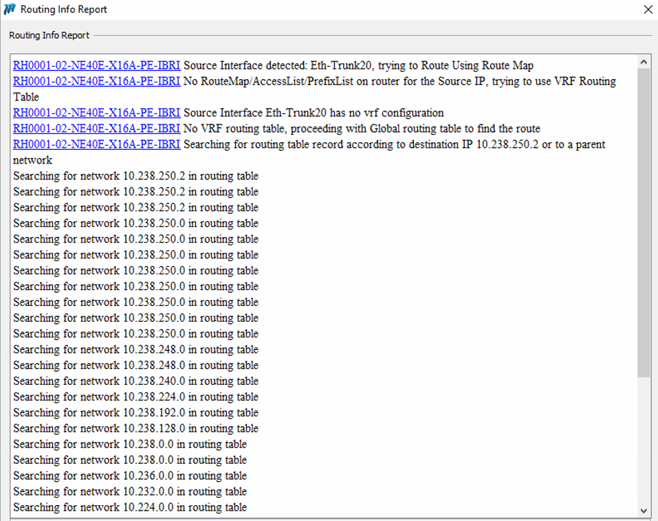The width and height of the screenshot is (658, 521).
Task: Click the empty scrollbar track below the thumb
Action: (643, 440)
